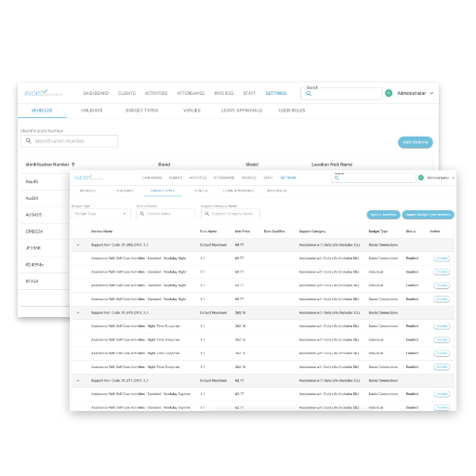The width and height of the screenshot is (476, 476).
Task: Click the sort arrow beside Identification Number column
Action: (73, 165)
